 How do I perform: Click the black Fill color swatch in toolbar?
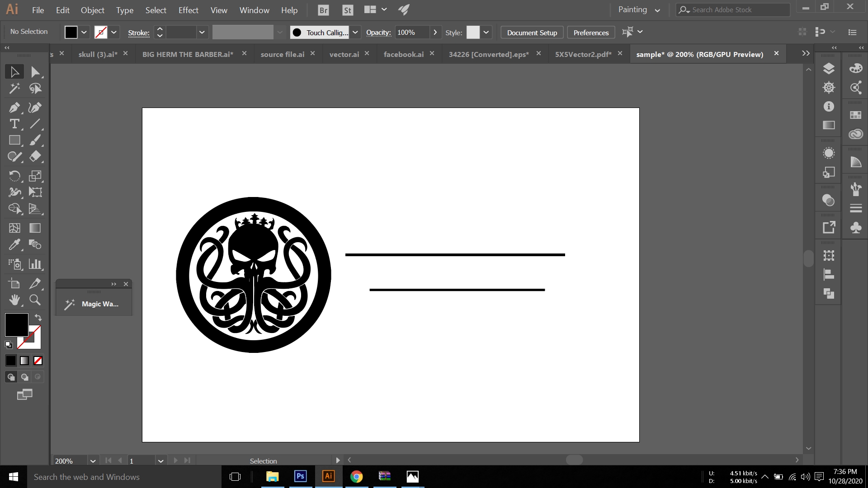17,324
